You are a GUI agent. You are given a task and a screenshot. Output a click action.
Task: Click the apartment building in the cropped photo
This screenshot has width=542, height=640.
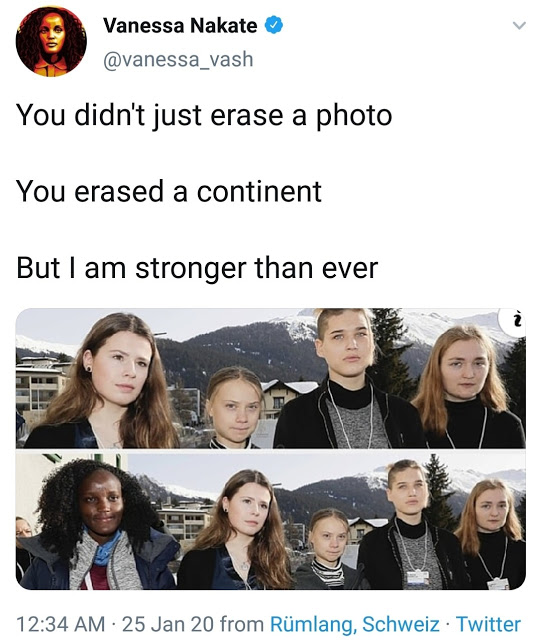pos(41,386)
